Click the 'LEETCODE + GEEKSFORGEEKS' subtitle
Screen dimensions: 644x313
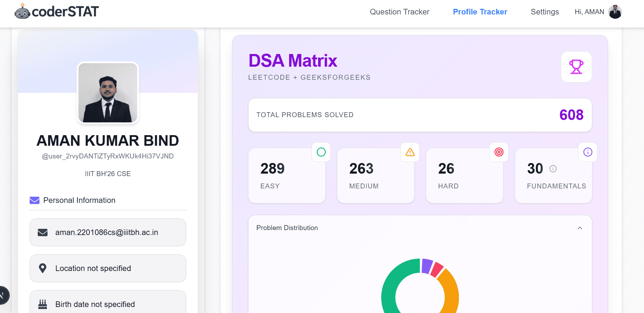click(x=309, y=77)
